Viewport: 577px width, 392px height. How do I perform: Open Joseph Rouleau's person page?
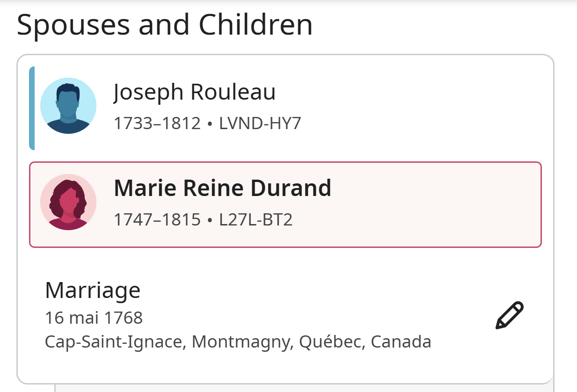(195, 92)
